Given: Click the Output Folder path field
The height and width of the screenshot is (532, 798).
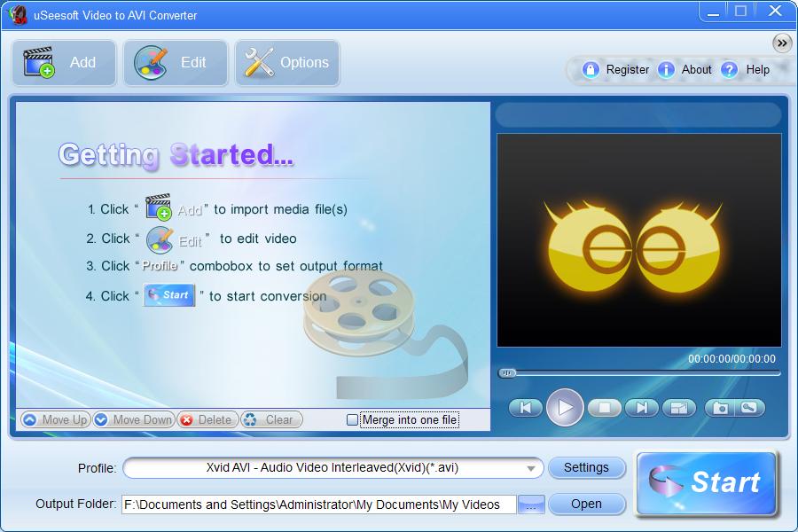Looking at the screenshot, I should (x=318, y=505).
